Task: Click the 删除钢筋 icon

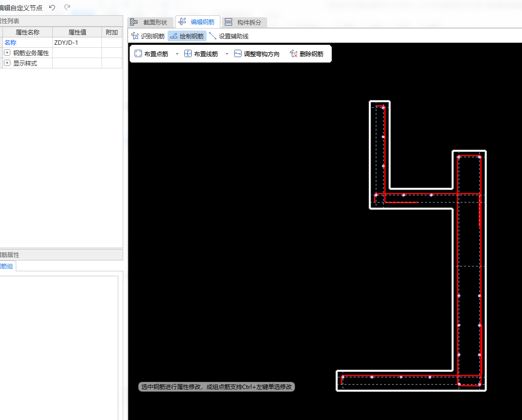Action: 294,54
